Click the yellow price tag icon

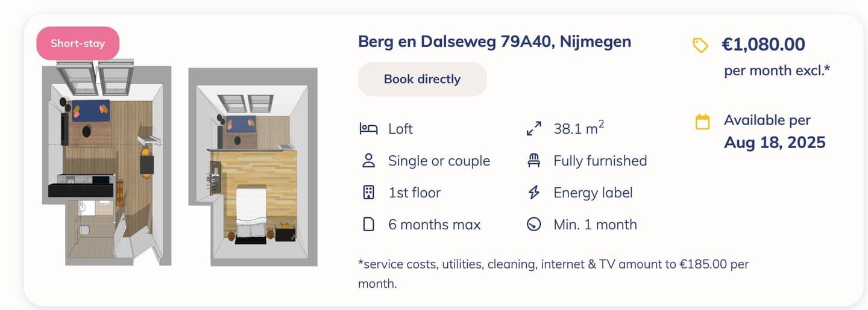[700, 45]
